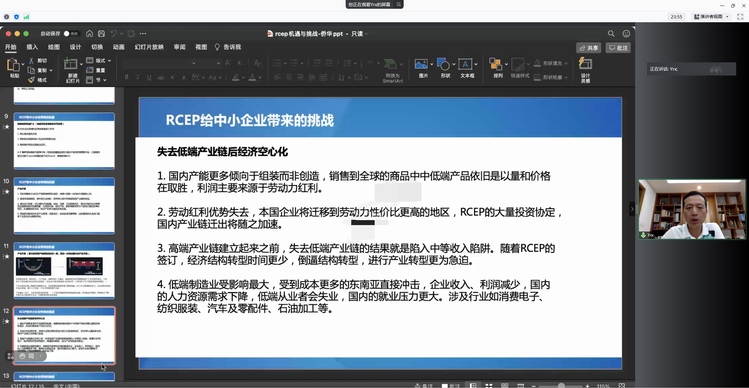The height and width of the screenshot is (388, 749).
Task: Click the zoom slider in status bar
Action: coord(561,385)
